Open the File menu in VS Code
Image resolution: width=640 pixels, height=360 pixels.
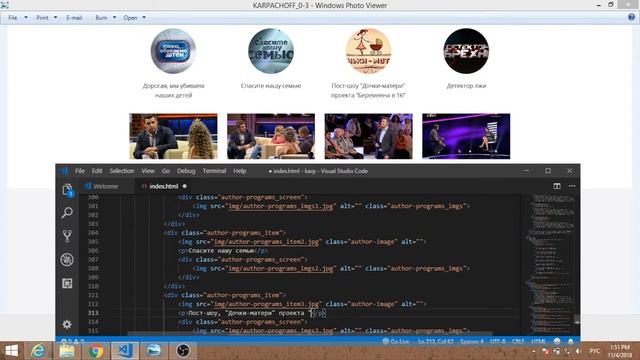coord(80,171)
